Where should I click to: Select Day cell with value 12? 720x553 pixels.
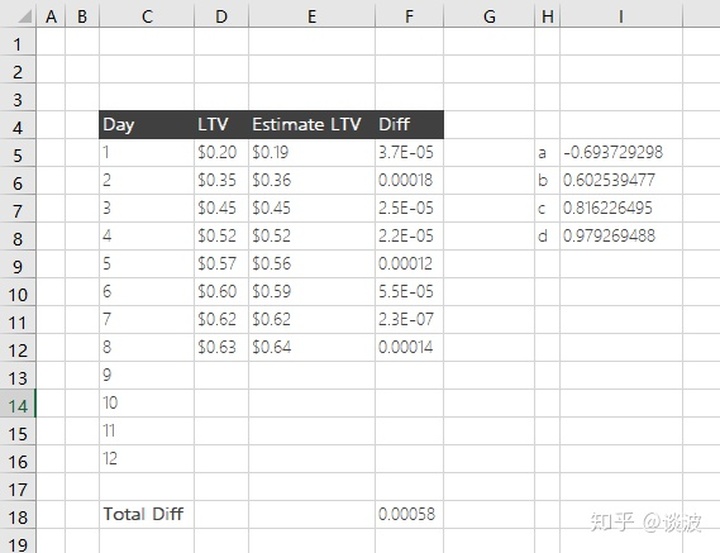tap(147, 459)
